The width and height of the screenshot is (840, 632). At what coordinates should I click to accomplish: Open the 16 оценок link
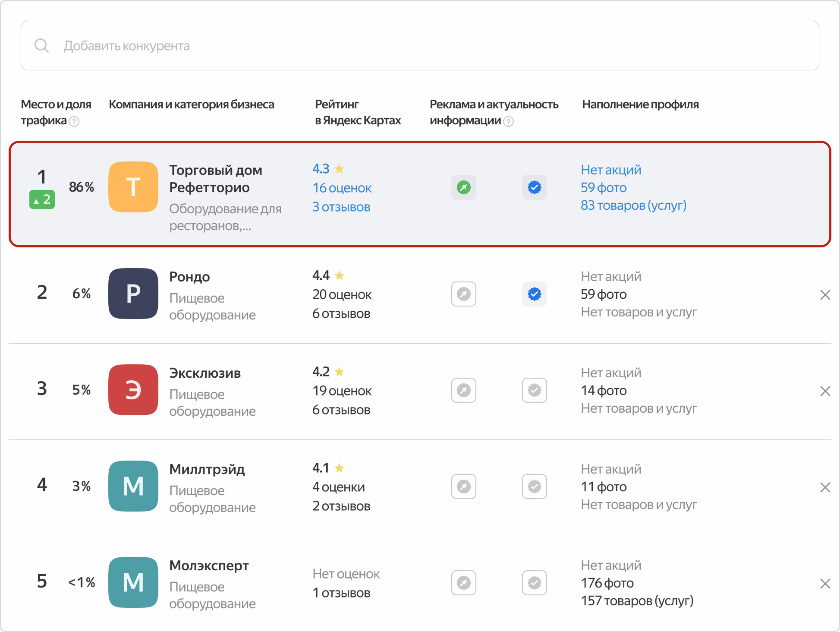click(x=342, y=188)
